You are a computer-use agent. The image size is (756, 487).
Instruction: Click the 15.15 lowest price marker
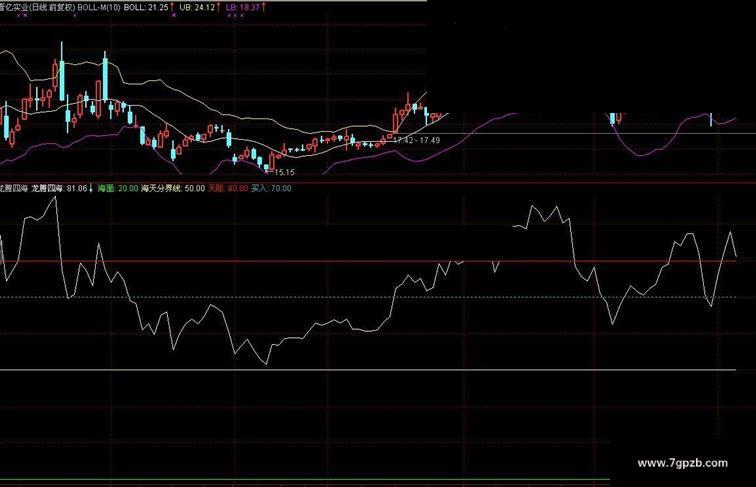pyautogui.click(x=284, y=172)
